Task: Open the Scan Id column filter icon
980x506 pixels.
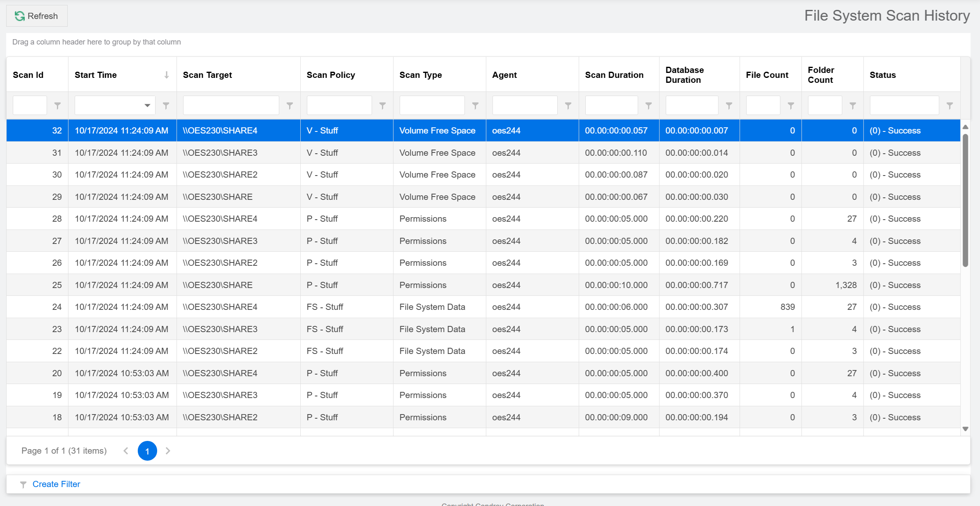Action: click(58, 106)
